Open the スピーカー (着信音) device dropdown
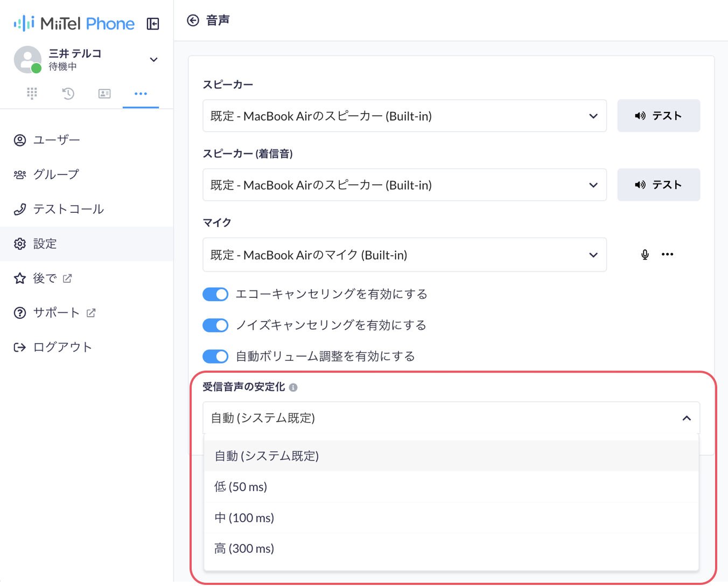This screenshot has height=586, width=728. pos(404,185)
